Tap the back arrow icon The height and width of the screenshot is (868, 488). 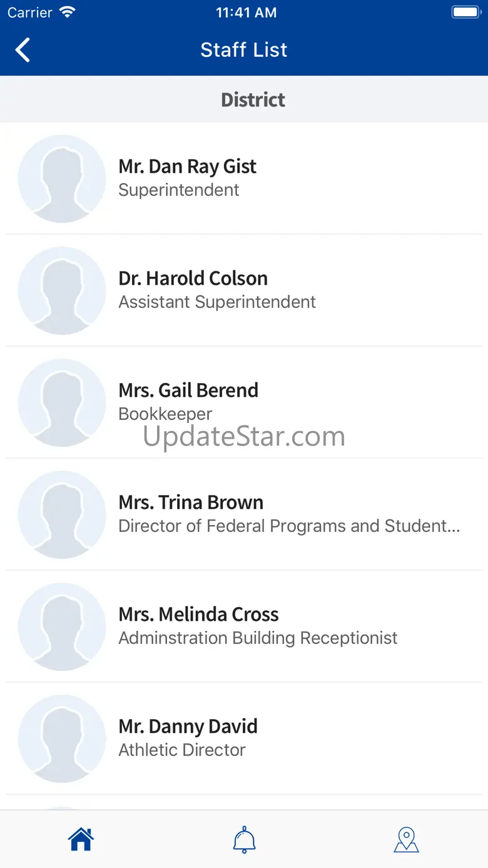(23, 50)
